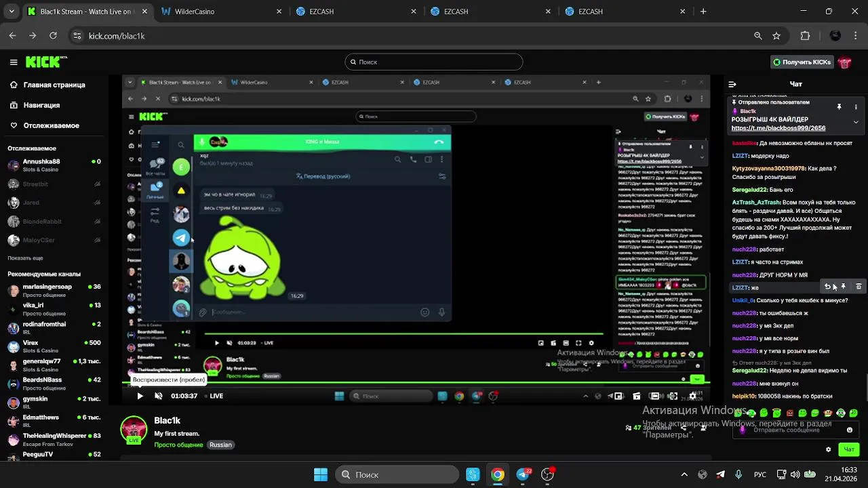Delete LZIZT's hovered chat message
868x488 pixels.
coord(859,287)
